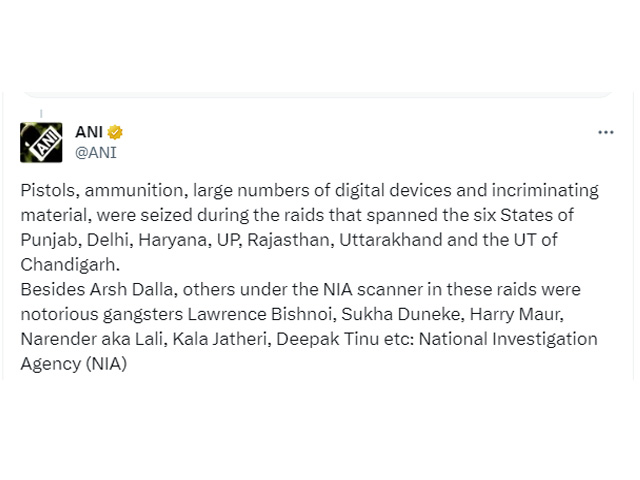Open the tweet's three-dot more menu
Image resolution: width=640 pixels, height=480 pixels.
tap(605, 132)
